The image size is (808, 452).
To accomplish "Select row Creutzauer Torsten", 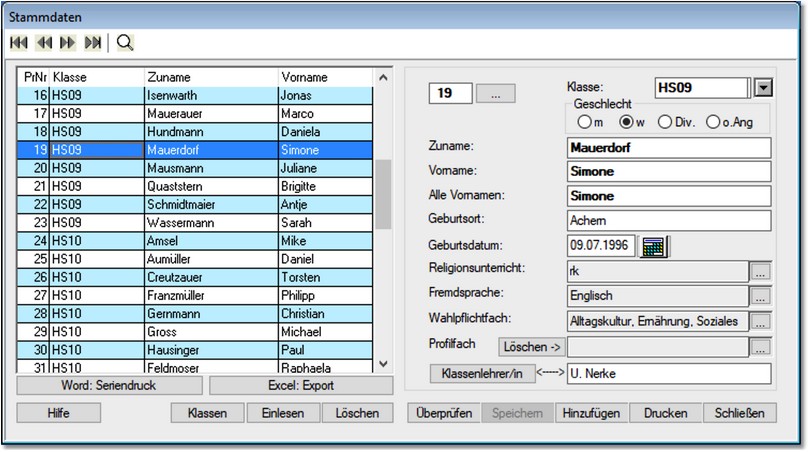I will click(x=195, y=277).
